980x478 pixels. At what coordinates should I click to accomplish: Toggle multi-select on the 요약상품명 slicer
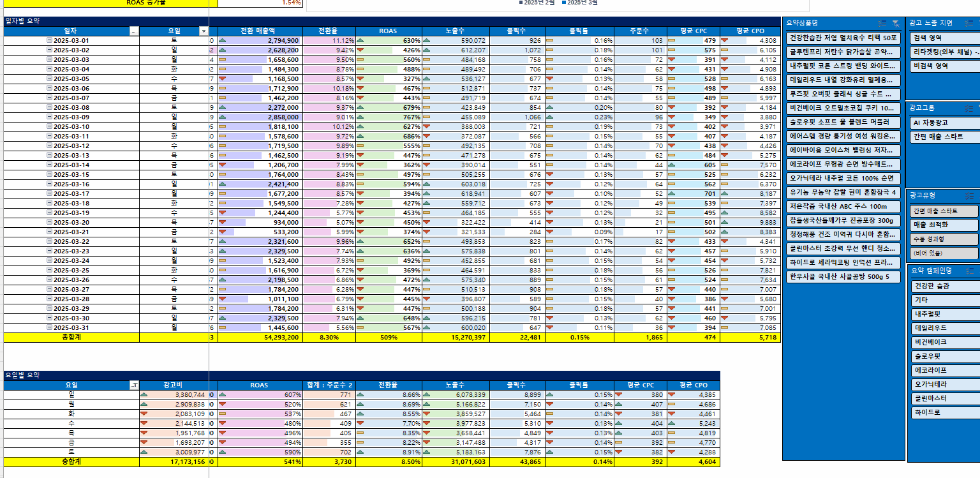click(882, 23)
